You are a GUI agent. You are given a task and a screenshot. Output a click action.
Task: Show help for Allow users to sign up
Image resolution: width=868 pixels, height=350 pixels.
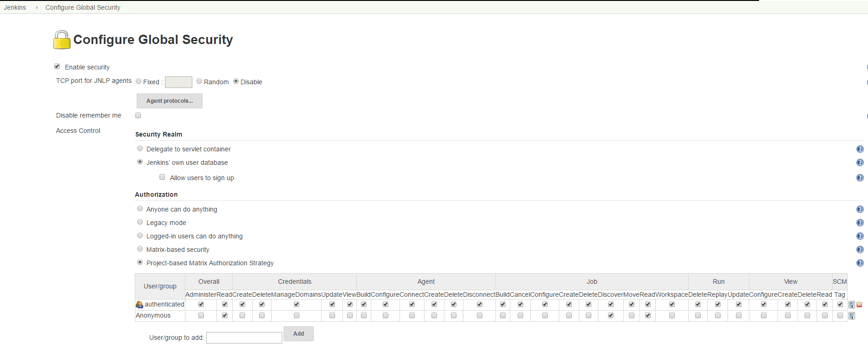[860, 178]
